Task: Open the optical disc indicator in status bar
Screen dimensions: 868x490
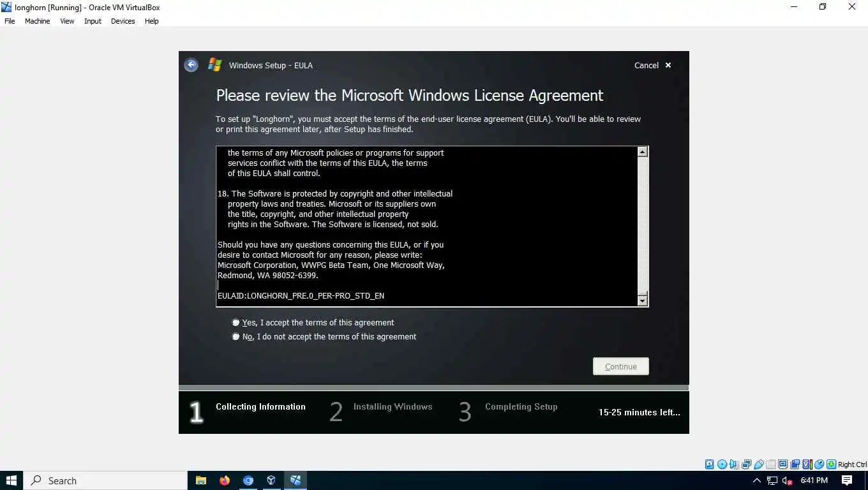Action: (x=722, y=464)
